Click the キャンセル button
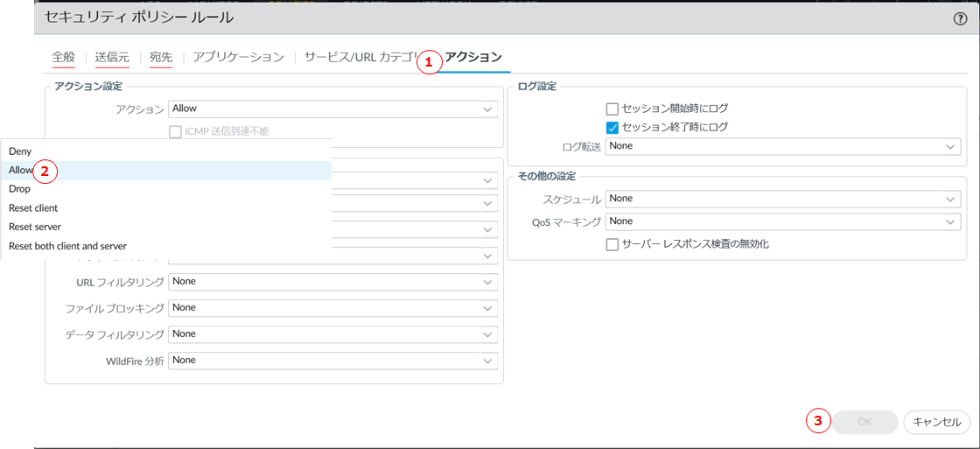 pos(937,422)
